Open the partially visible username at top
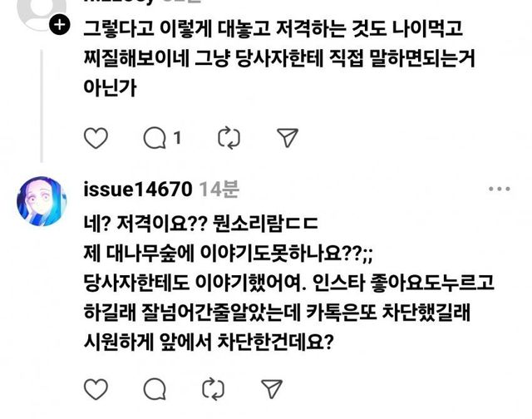Viewport: 532px width, 419px height. [x=142, y=2]
